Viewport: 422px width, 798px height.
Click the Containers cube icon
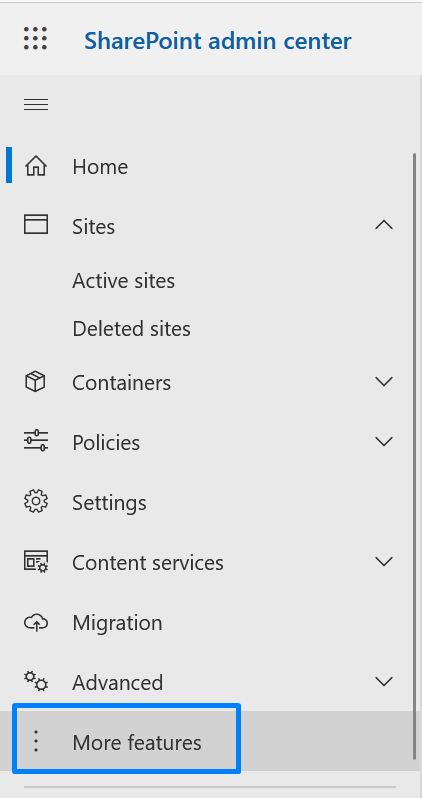(x=35, y=382)
